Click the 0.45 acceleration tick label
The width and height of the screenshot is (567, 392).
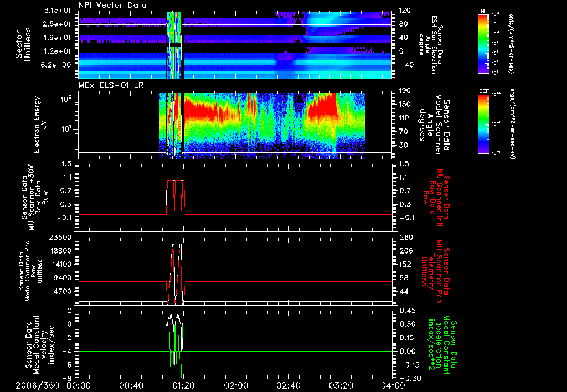[x=407, y=311]
